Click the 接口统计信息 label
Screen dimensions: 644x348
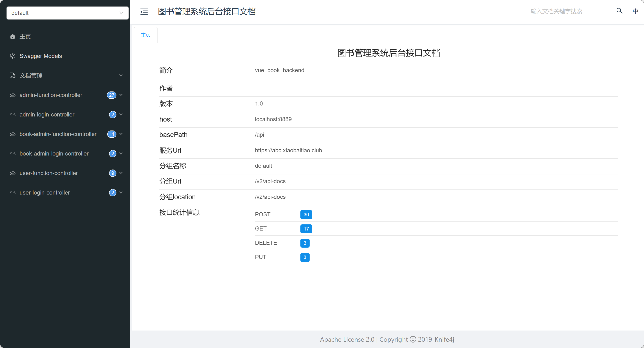point(179,212)
